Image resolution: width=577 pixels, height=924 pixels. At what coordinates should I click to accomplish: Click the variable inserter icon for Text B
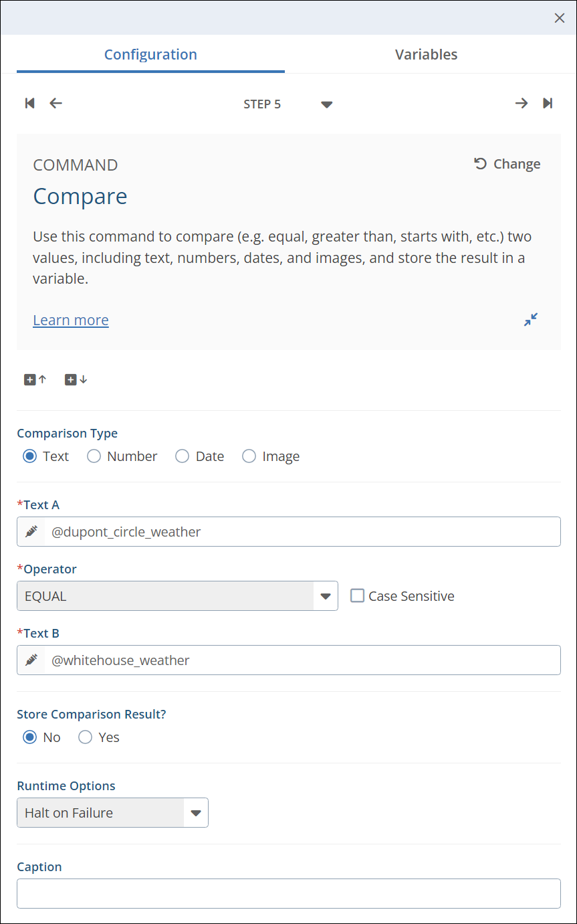pos(31,660)
